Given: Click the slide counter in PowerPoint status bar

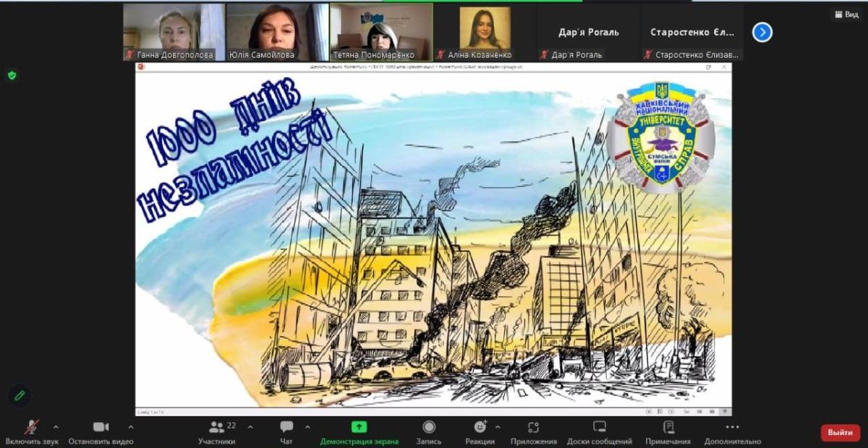Looking at the screenshot, I should point(151,412).
